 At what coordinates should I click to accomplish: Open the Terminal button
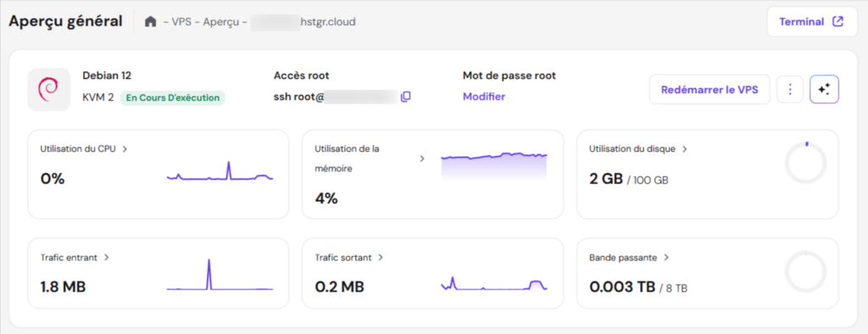(x=812, y=21)
